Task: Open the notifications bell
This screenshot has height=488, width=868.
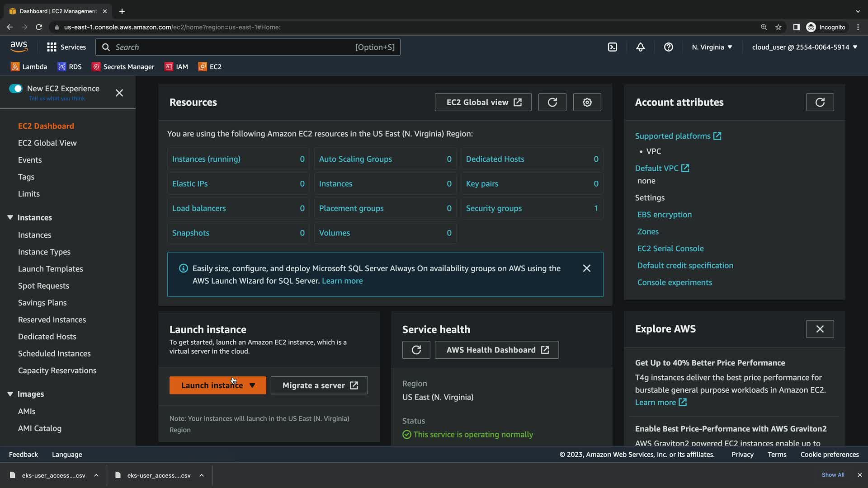Action: coord(640,47)
